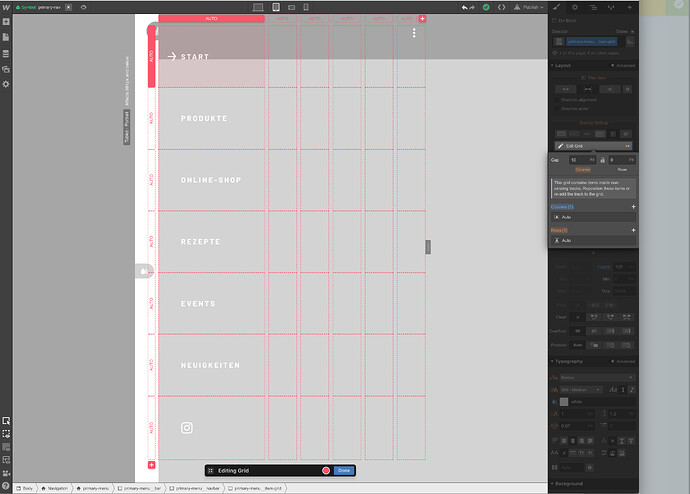The image size is (690, 494).
Task: Switch to the Style brush tab
Action: click(557, 7)
